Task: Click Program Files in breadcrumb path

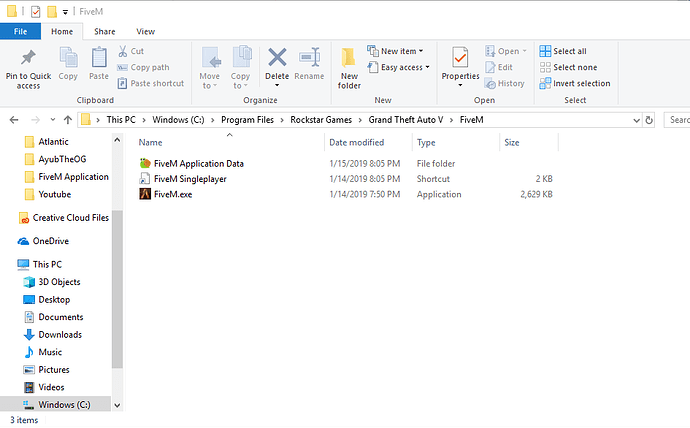Action: tap(247, 120)
